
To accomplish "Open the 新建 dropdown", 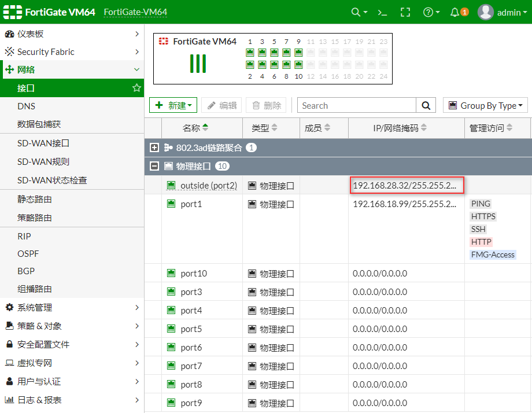I will pos(173,105).
